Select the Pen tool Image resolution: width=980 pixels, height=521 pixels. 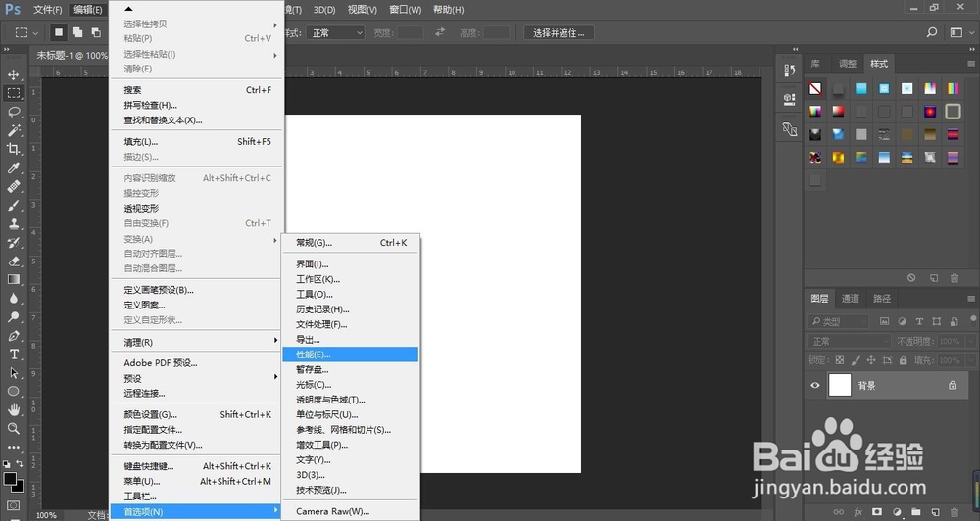pos(13,336)
